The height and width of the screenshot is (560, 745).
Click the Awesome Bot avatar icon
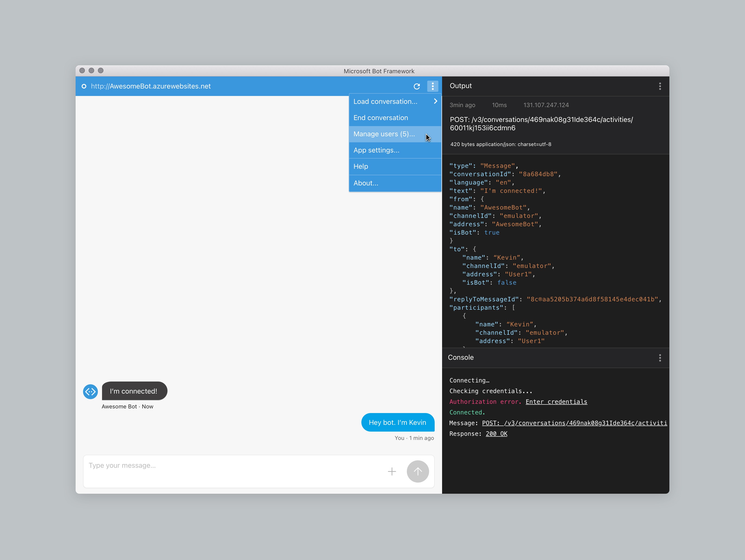[90, 391]
